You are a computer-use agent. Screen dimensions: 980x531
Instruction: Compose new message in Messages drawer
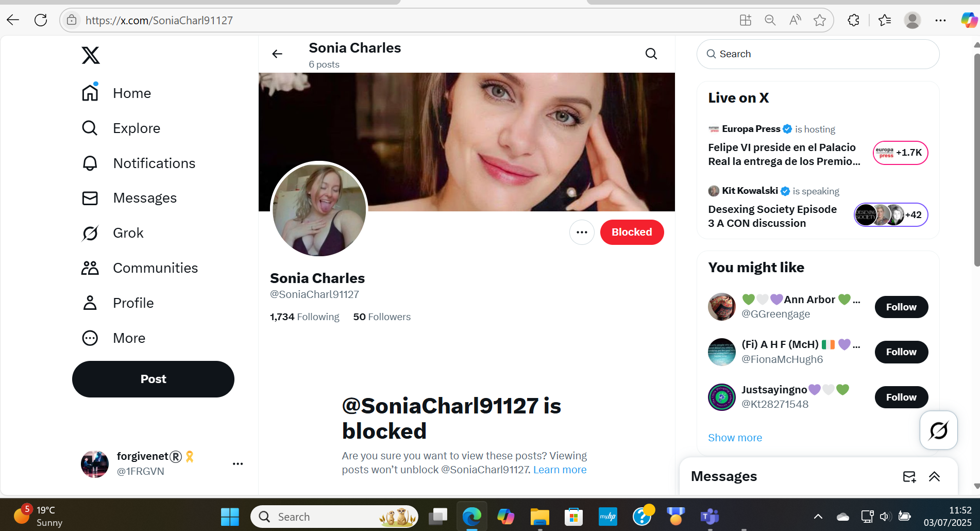909,477
